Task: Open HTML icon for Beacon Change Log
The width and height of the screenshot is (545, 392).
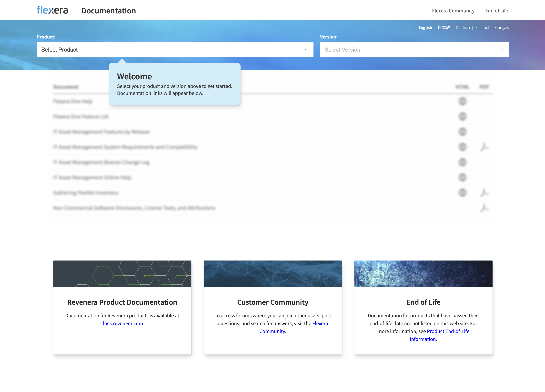Action: 462,162
